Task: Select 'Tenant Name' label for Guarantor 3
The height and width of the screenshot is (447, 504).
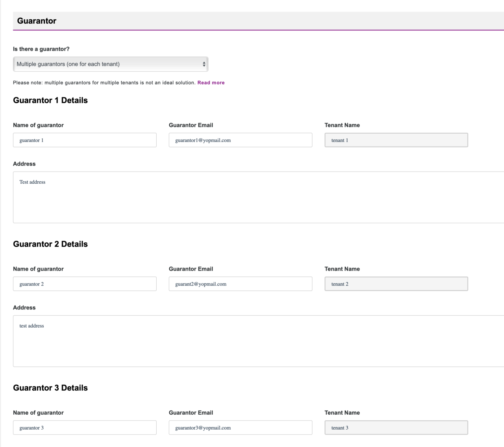Action: (x=342, y=413)
